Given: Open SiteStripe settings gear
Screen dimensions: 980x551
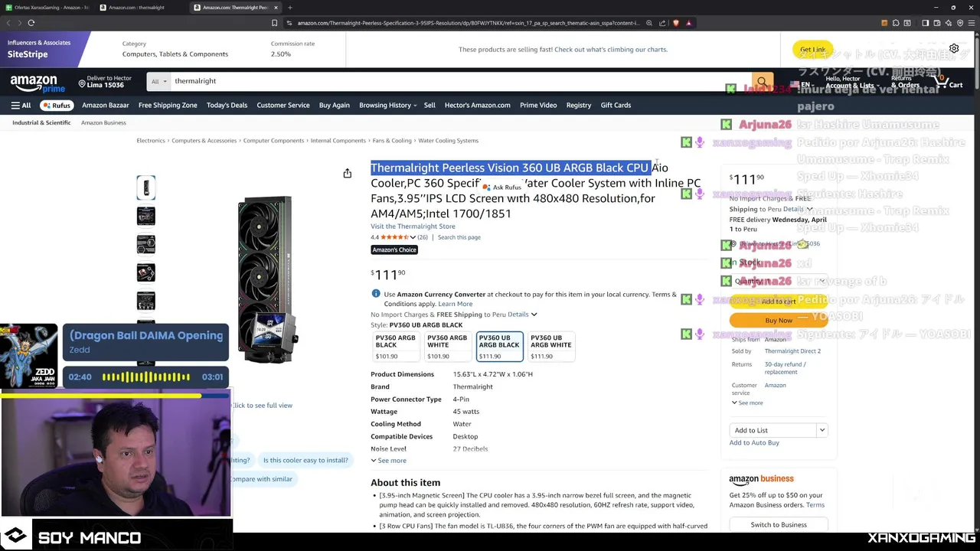Looking at the screenshot, I should 954,48.
